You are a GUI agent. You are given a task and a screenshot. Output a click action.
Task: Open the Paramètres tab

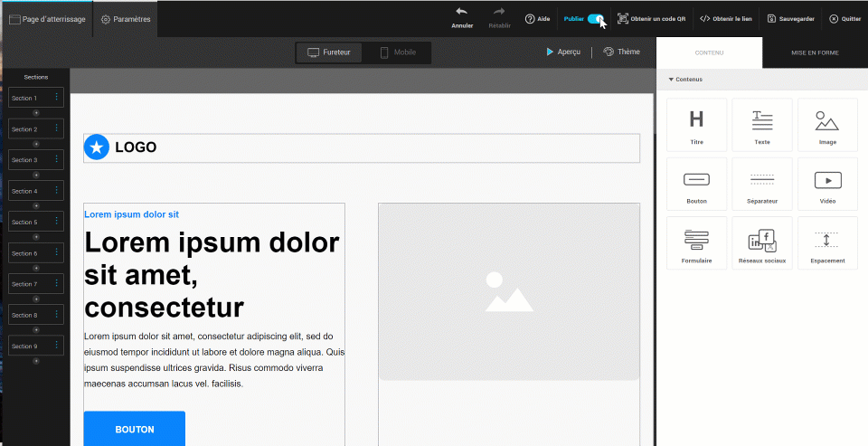126,19
